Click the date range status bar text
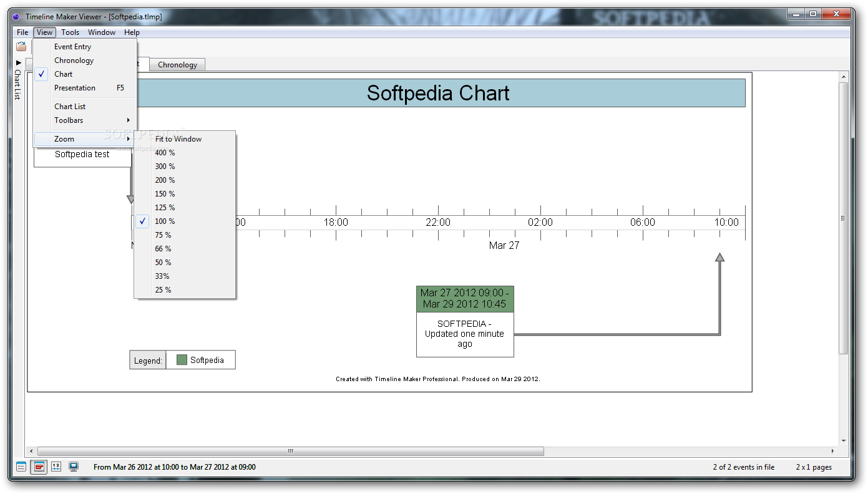Image resolution: width=868 pixels, height=494 pixels. coord(174,467)
